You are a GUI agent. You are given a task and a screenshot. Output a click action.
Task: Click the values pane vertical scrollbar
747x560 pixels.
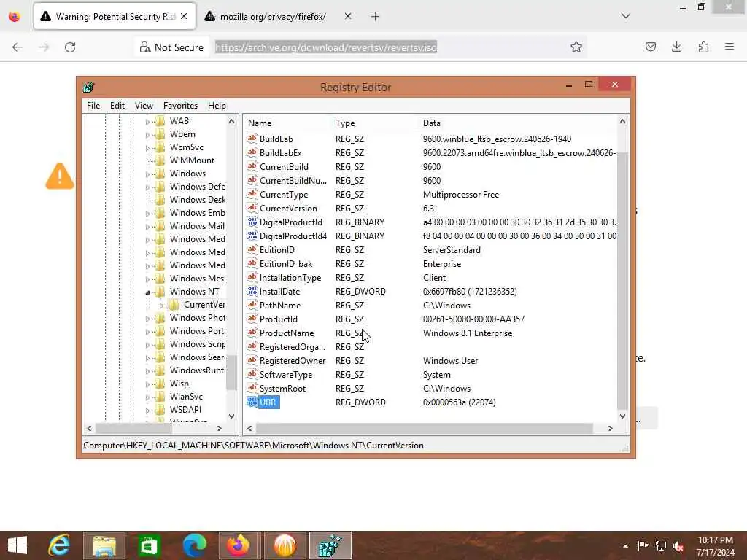pyautogui.click(x=622, y=281)
